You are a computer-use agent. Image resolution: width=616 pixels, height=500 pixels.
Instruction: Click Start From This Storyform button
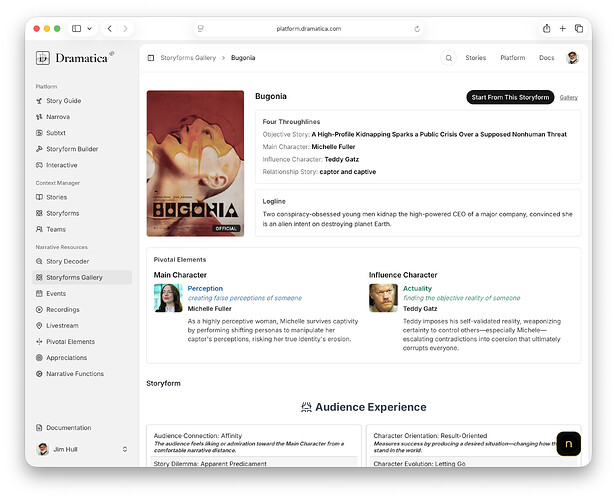coord(510,97)
